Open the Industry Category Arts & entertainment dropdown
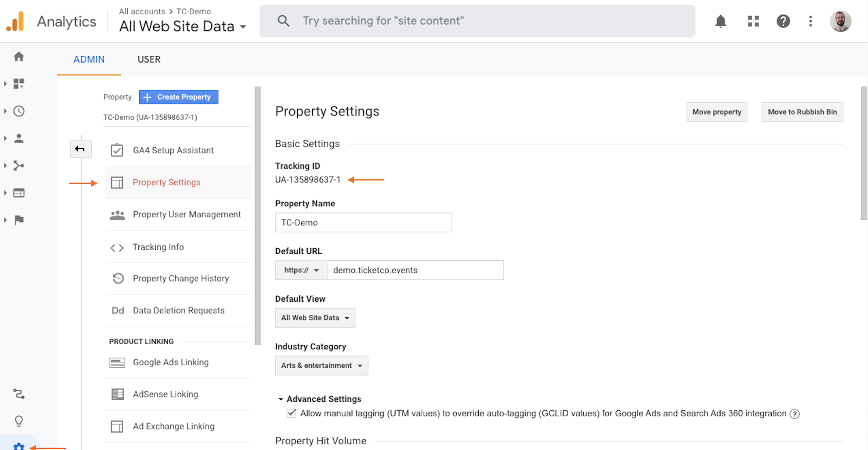Viewport: 868px width, 450px height. point(321,366)
